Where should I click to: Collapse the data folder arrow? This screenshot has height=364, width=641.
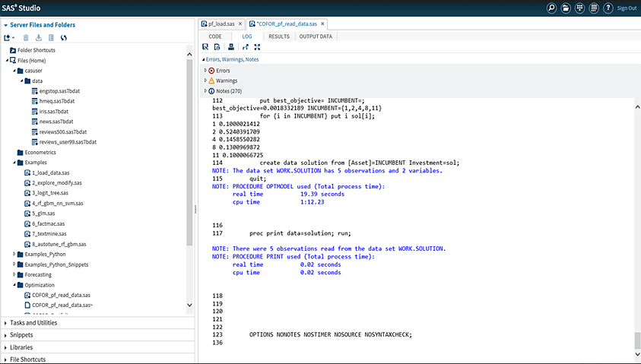(x=21, y=81)
